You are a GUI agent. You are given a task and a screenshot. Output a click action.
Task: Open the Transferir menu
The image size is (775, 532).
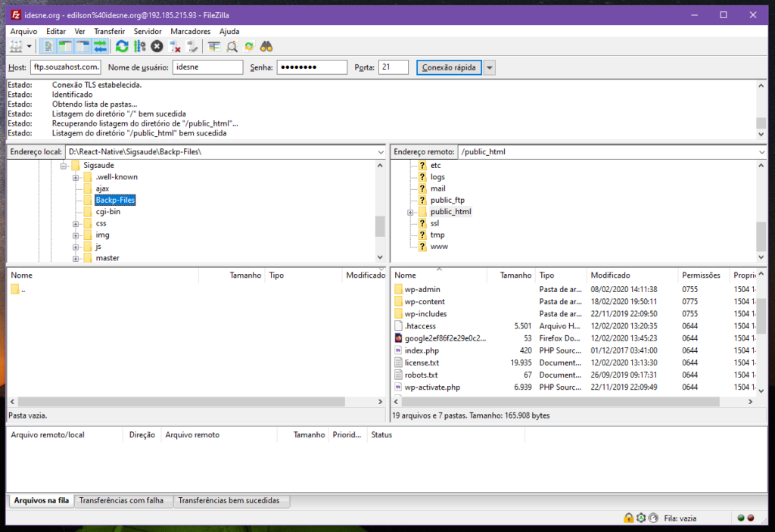click(x=109, y=31)
